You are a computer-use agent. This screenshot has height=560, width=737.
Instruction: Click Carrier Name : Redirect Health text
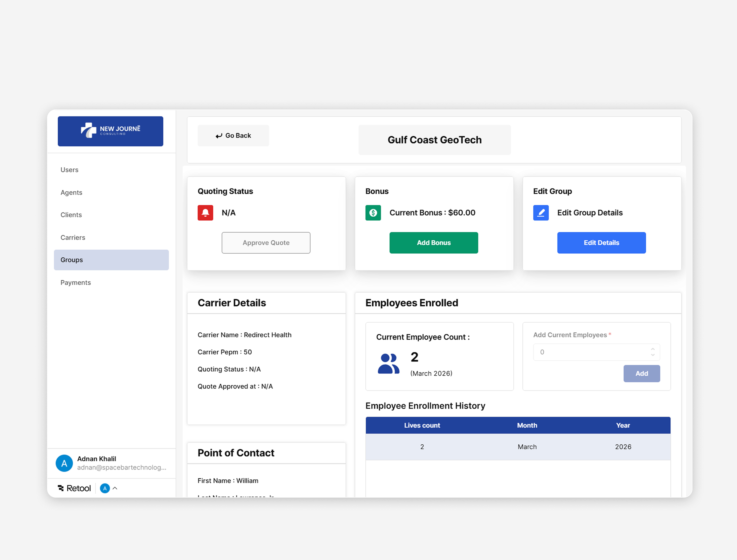click(245, 335)
